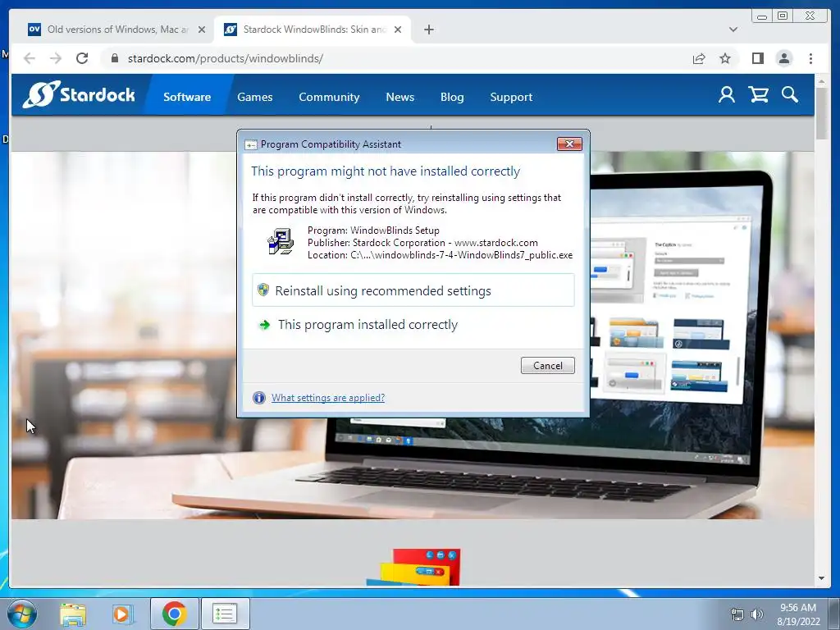Open the Stardock account profile icon
840x630 pixels.
point(727,95)
